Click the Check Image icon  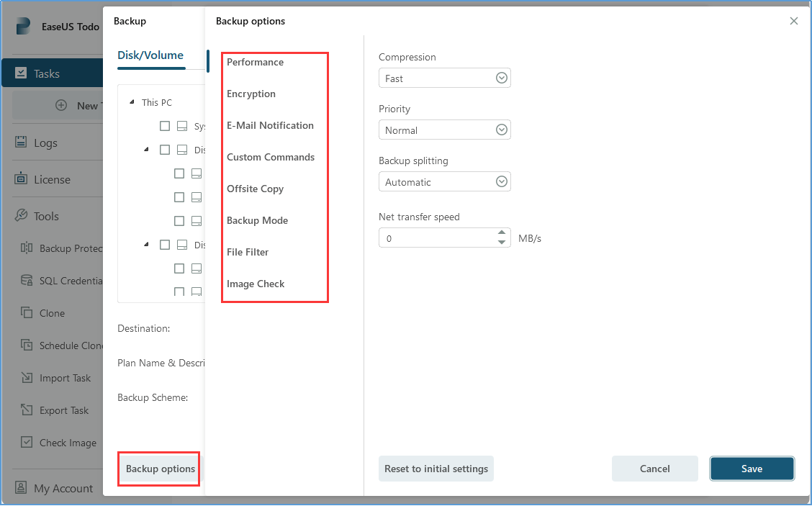point(27,443)
